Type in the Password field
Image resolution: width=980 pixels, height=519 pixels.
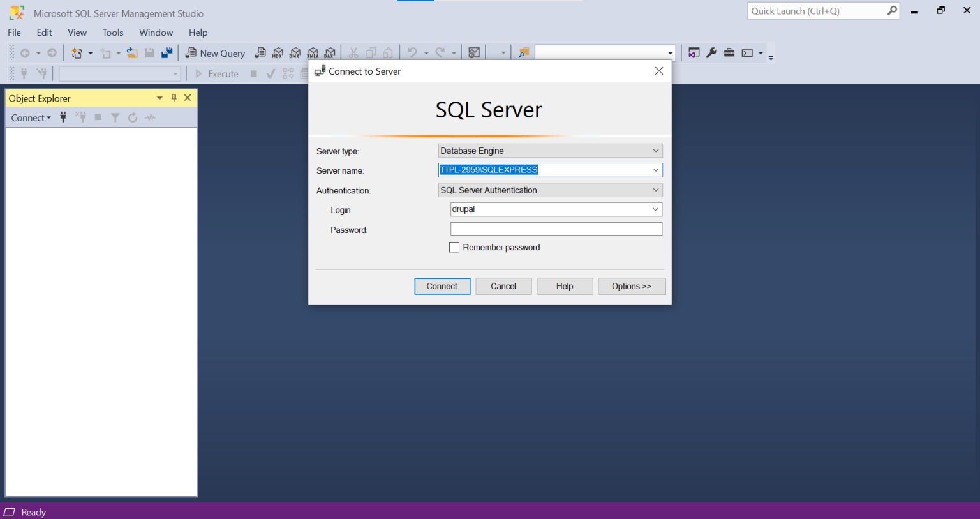tap(556, 229)
